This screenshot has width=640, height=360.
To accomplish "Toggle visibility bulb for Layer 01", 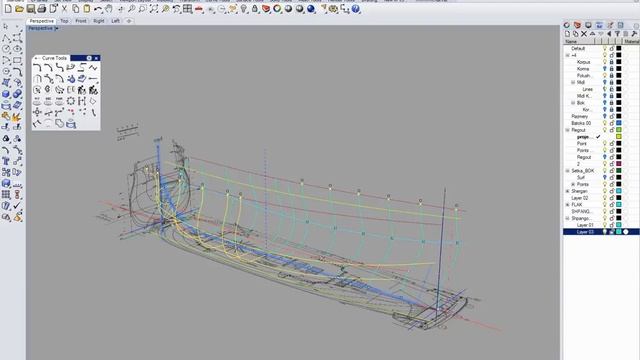I will pos(605,225).
